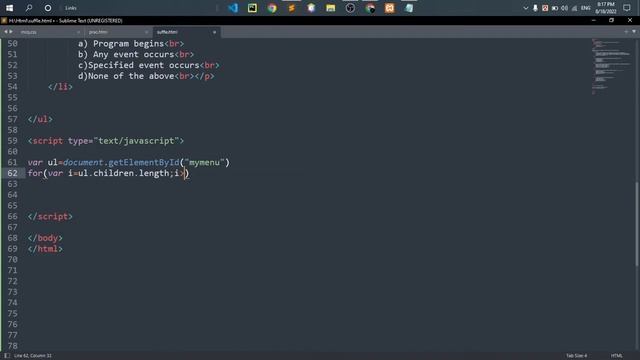The image size is (640, 360).
Task: Open File Explorer from taskbar
Action: click(331, 8)
